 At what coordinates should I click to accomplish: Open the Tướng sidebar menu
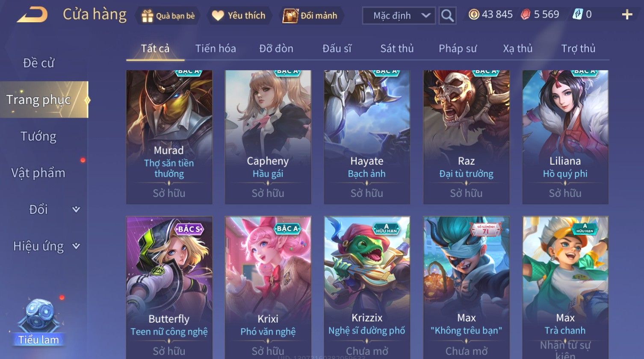pos(38,136)
